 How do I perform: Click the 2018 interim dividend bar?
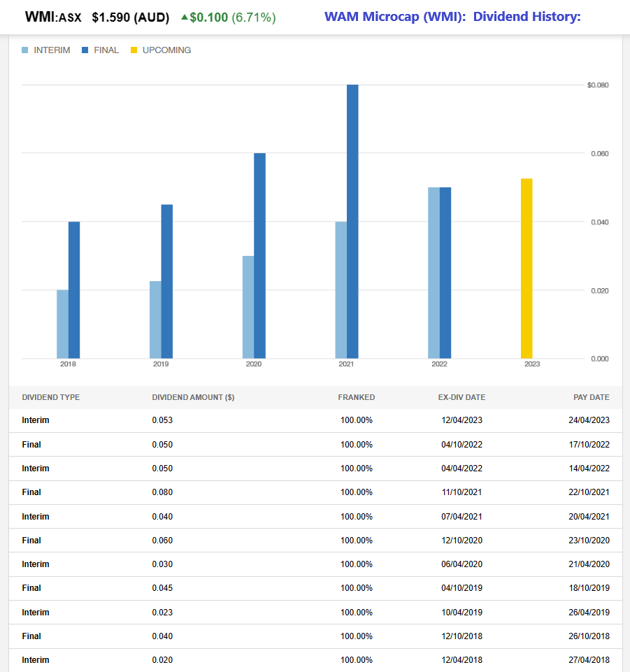click(x=62, y=324)
